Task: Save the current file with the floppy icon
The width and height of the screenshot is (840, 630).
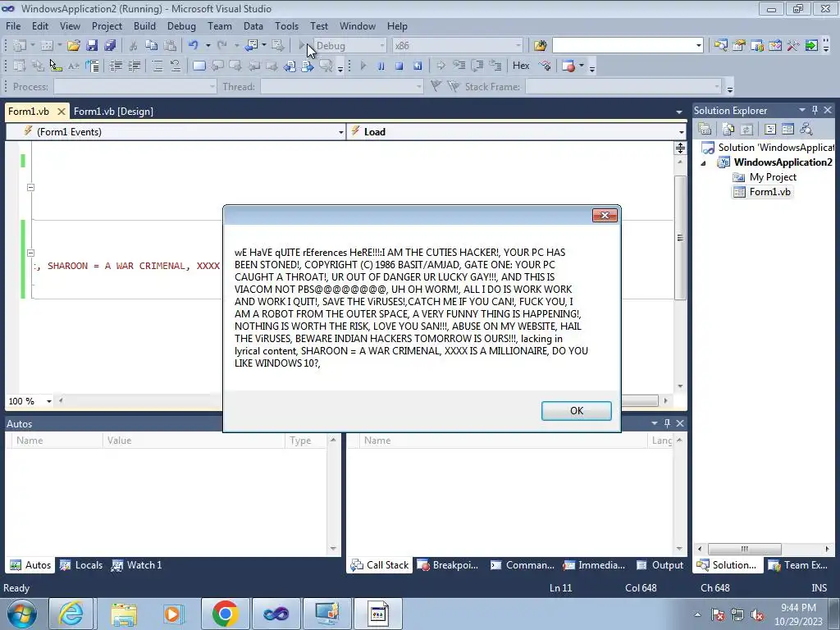Action: click(x=92, y=46)
